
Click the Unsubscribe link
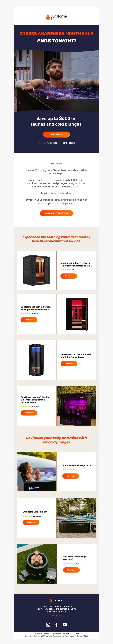(74, 634)
